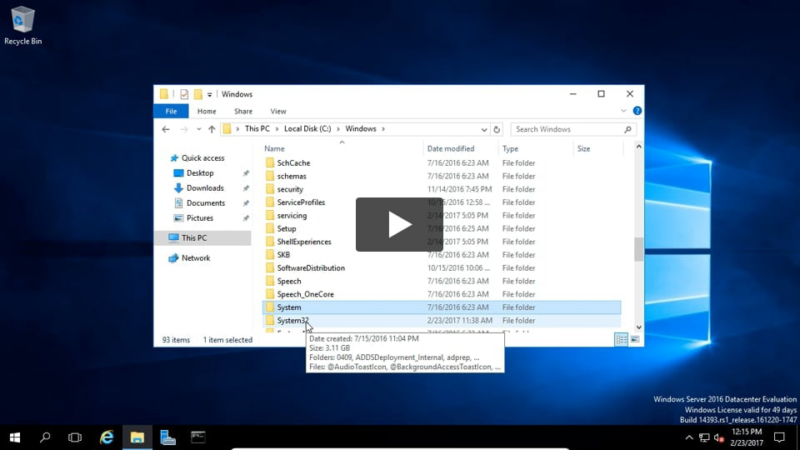This screenshot has width=800, height=450.
Task: Refresh the Windows folder view
Action: [497, 129]
